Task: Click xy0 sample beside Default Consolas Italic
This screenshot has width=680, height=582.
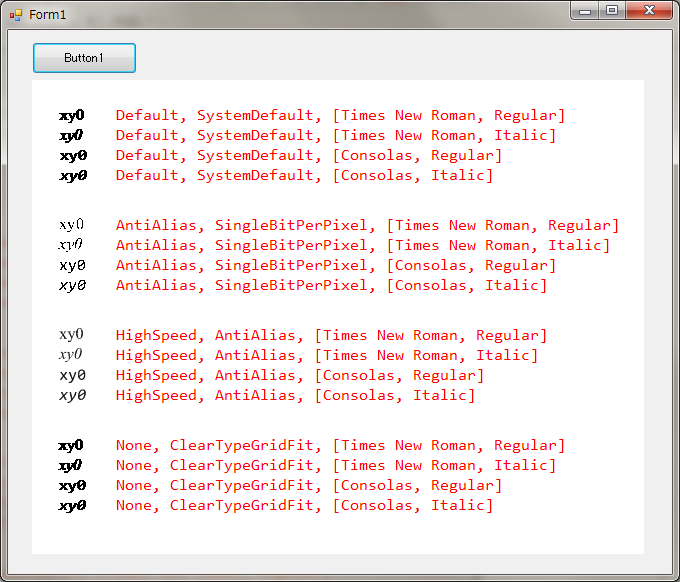Action: [73, 176]
